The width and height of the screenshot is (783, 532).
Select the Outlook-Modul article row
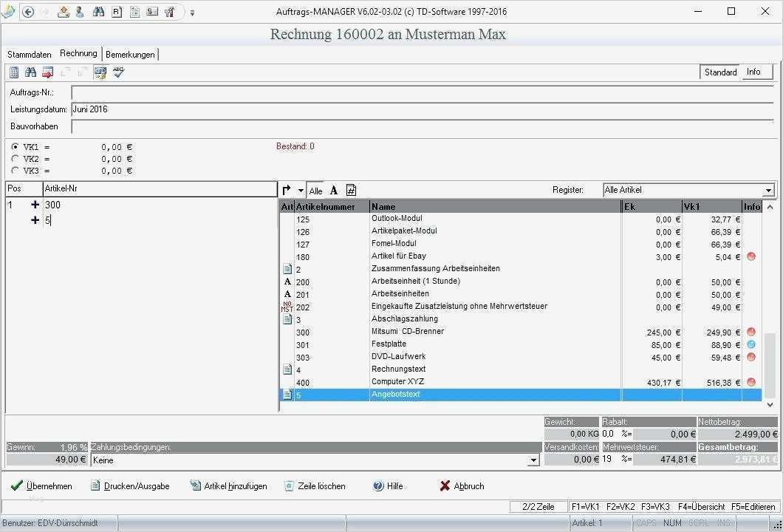520,219
